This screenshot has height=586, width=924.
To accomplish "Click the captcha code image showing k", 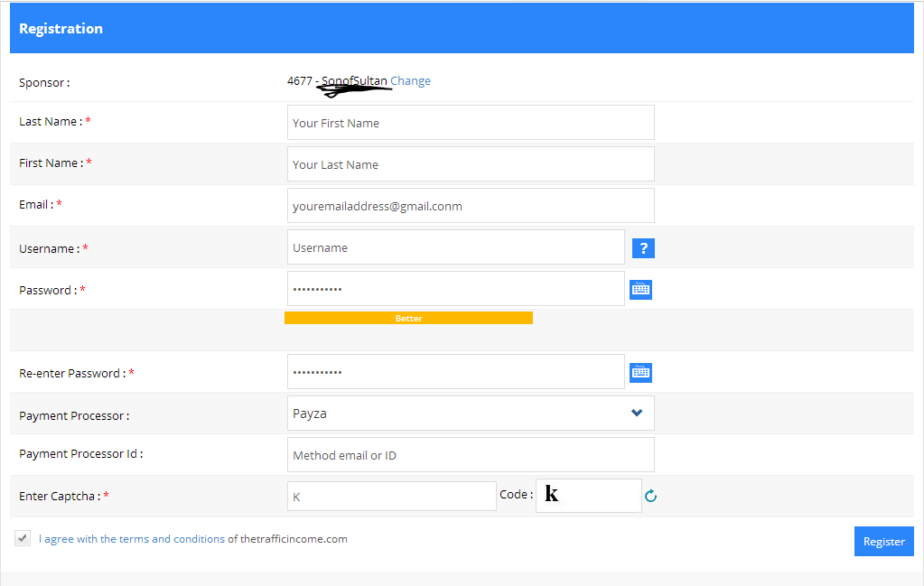I will (x=588, y=496).
